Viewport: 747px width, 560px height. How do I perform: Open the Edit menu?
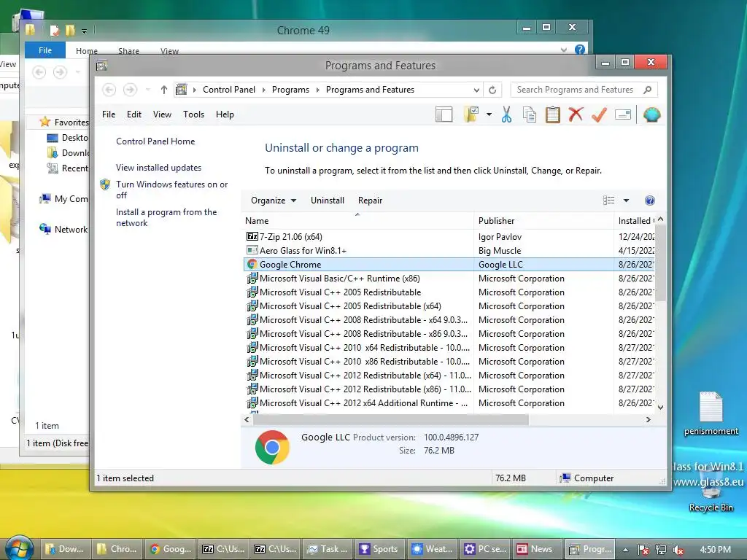pyautogui.click(x=134, y=114)
